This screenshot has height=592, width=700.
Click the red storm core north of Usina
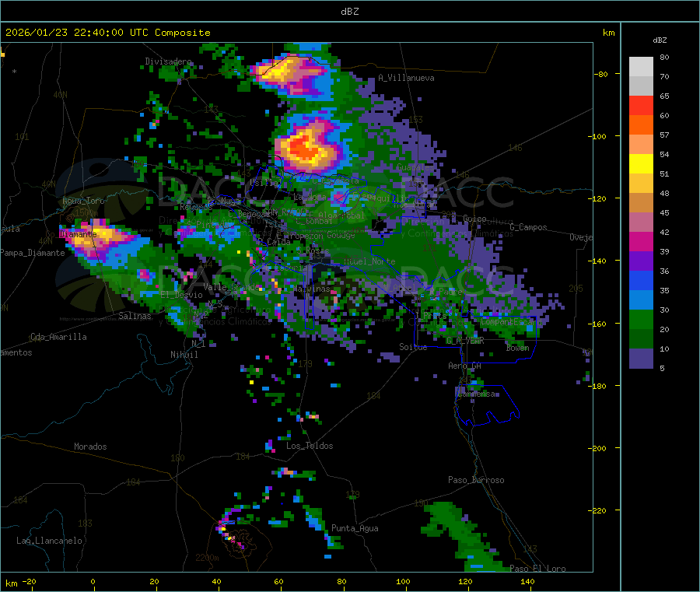click(x=305, y=147)
